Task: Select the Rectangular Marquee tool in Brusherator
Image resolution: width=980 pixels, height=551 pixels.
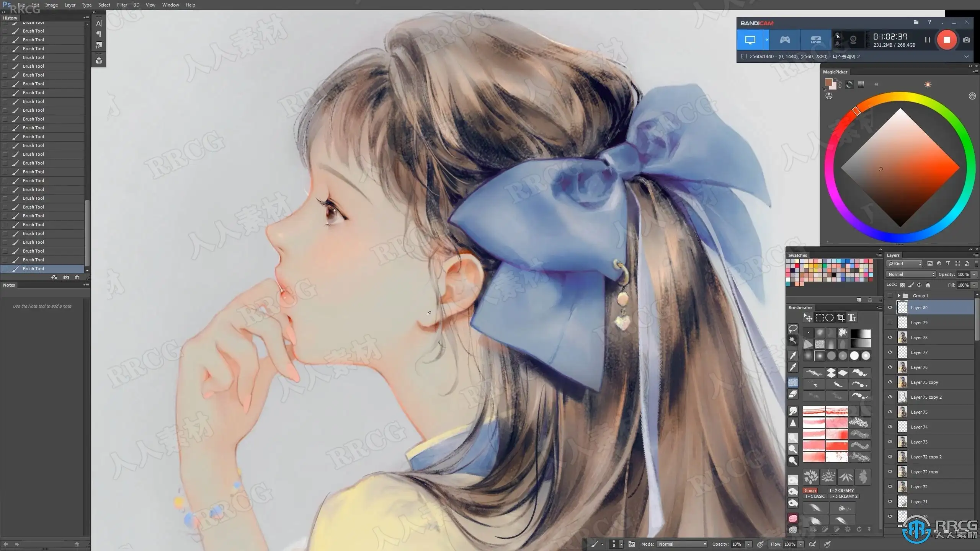Action: tap(819, 318)
